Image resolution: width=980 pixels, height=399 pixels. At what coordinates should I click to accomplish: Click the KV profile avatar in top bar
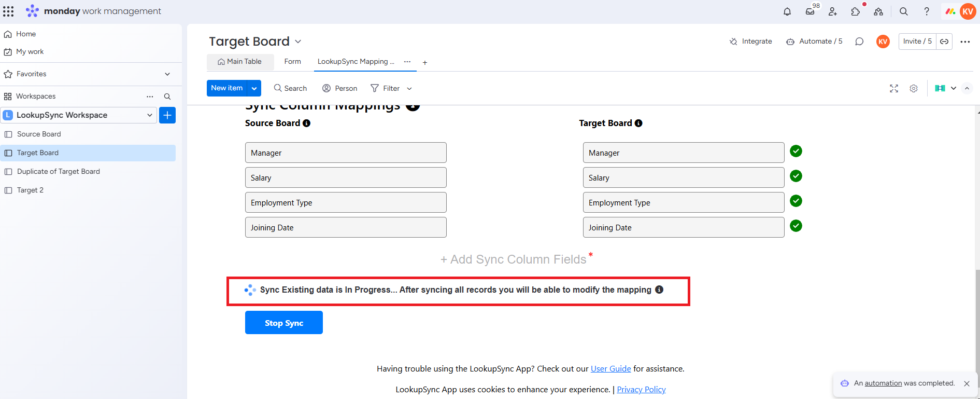coord(968,11)
